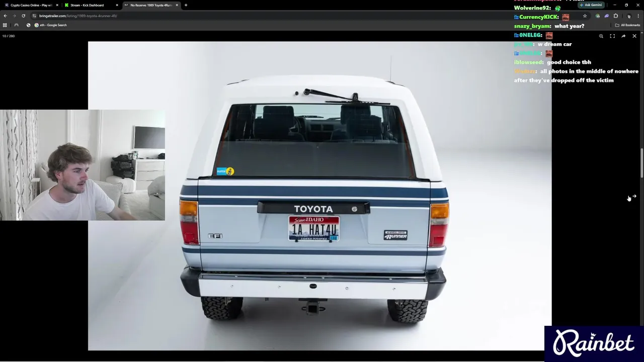Click the Ask Gemini button
This screenshot has height=362, width=644.
click(591, 5)
